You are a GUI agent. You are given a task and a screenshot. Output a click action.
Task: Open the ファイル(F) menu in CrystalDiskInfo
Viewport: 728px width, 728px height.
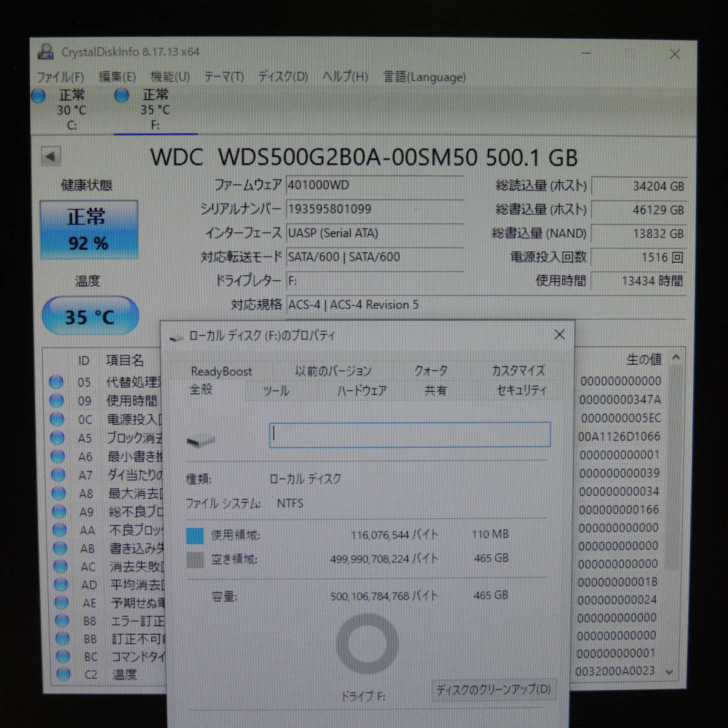click(60, 77)
